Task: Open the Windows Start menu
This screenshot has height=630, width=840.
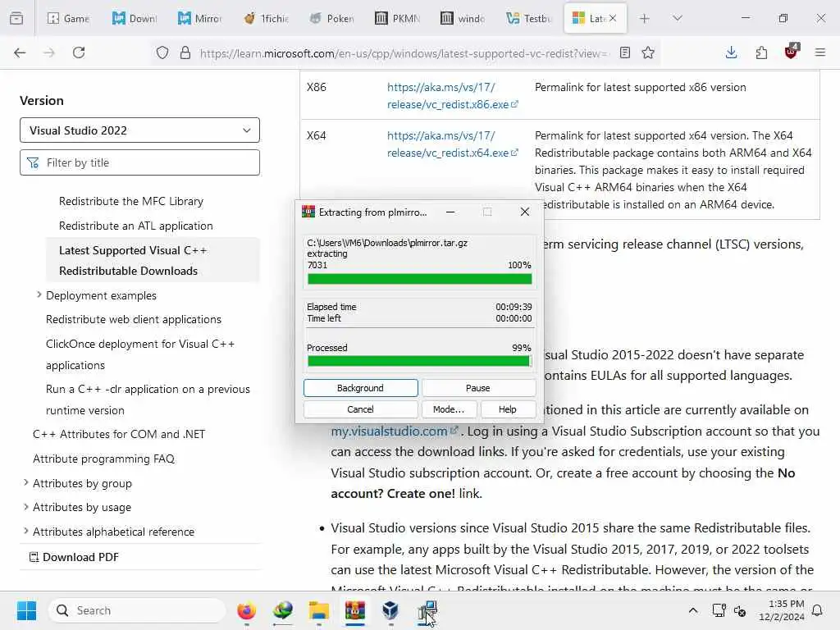Action: pyautogui.click(x=26, y=610)
